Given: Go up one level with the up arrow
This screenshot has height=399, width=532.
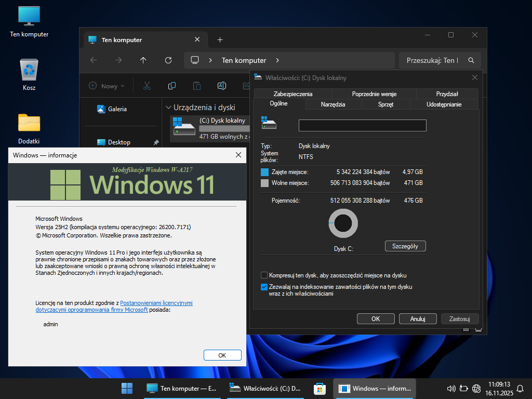Looking at the screenshot, I should pos(143,60).
